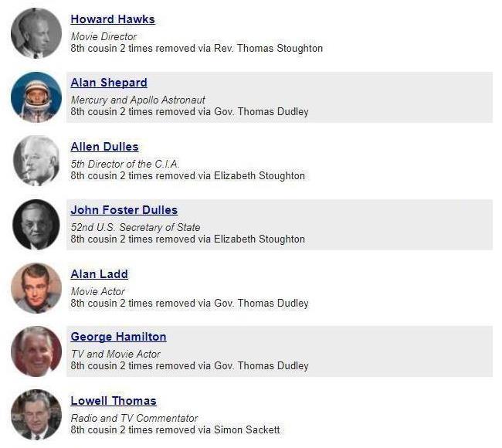Click the TV and Movie Actor's portrait
Image resolution: width=502 pixels, height=448 pixels.
coord(36,351)
